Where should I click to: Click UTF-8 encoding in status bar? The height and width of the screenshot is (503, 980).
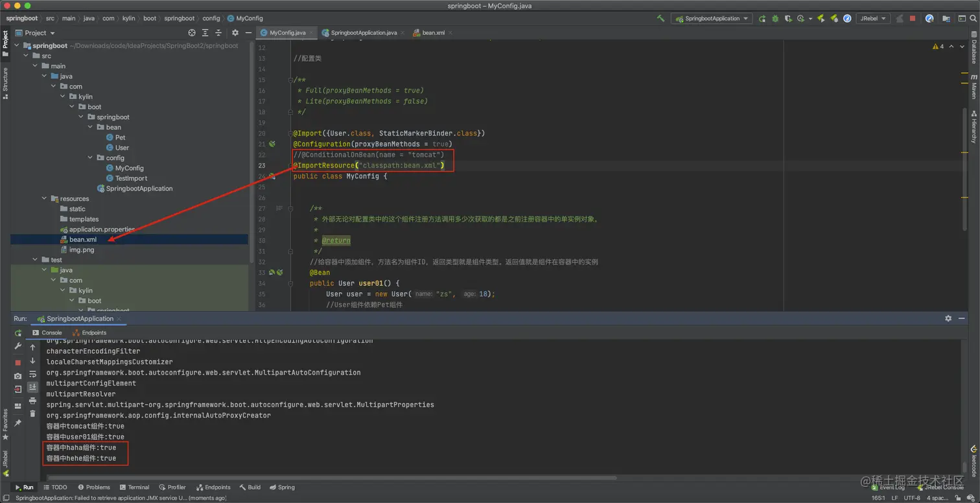pyautogui.click(x=912, y=498)
